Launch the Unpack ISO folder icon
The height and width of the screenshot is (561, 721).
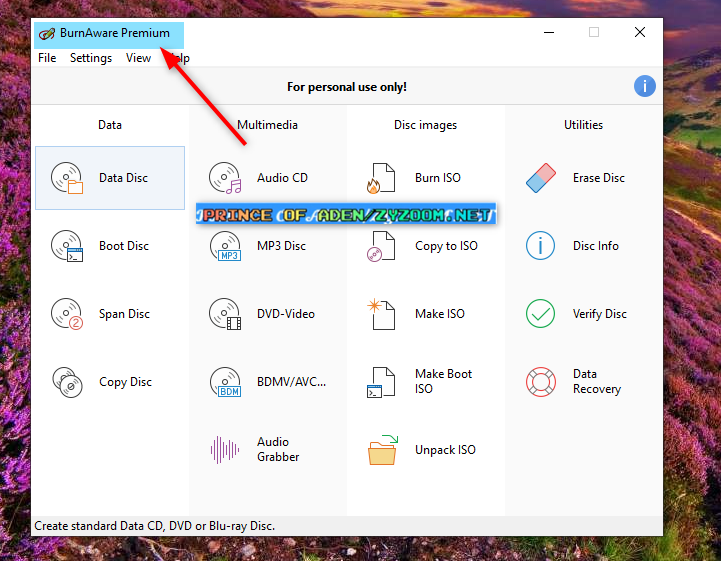pos(383,450)
